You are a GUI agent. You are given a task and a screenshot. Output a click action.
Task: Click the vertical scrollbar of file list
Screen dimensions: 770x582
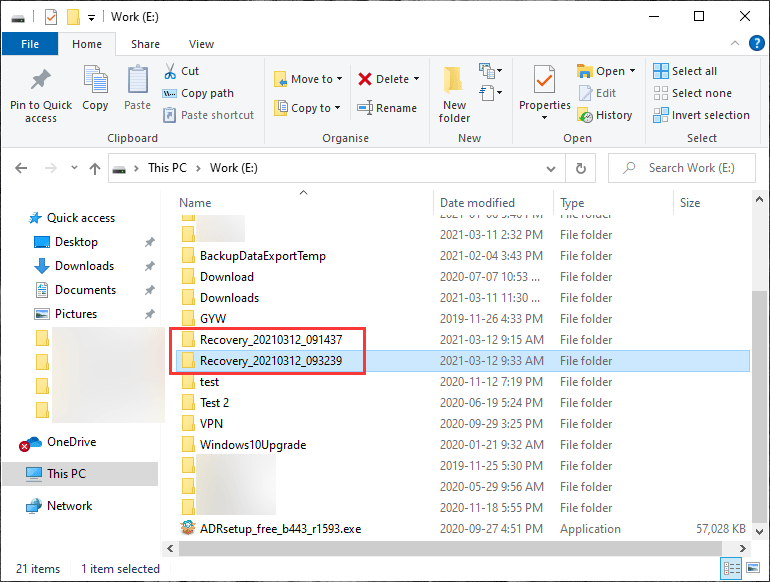759,408
